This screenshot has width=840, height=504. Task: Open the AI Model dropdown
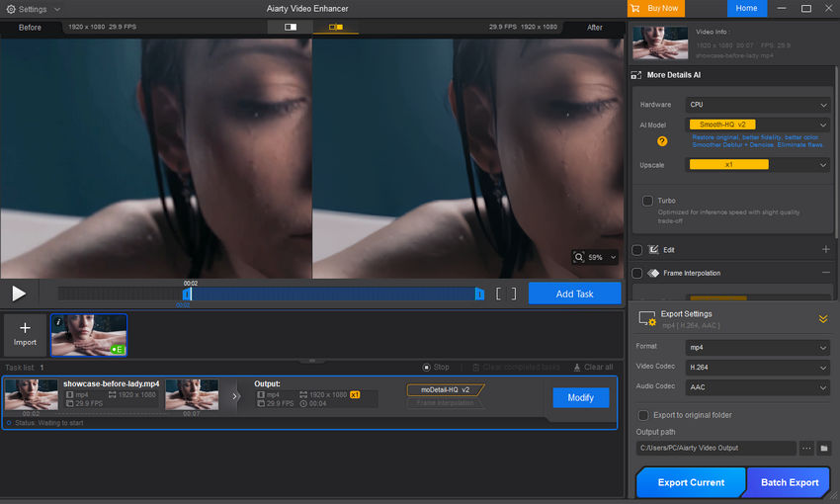pyautogui.click(x=758, y=125)
